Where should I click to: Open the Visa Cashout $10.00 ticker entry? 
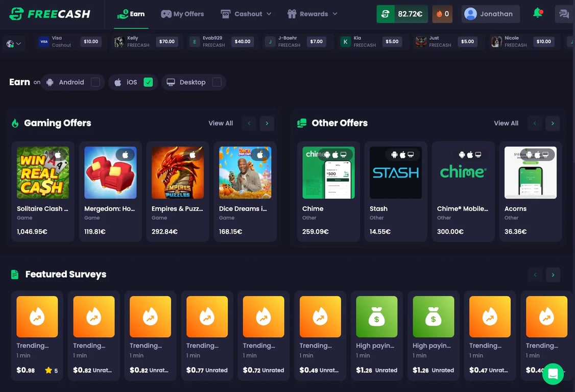(70, 42)
